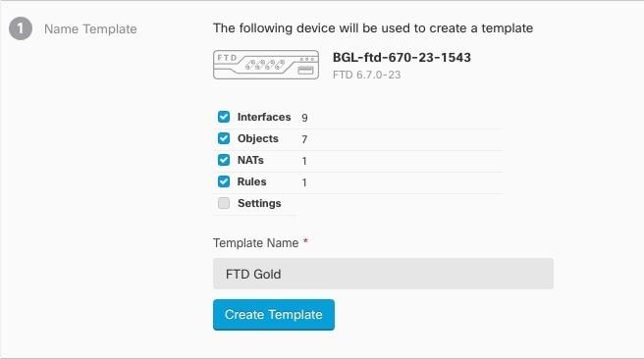Disable the NATs checkbox
Image resolution: width=644 pixels, height=359 pixels.
coord(224,160)
